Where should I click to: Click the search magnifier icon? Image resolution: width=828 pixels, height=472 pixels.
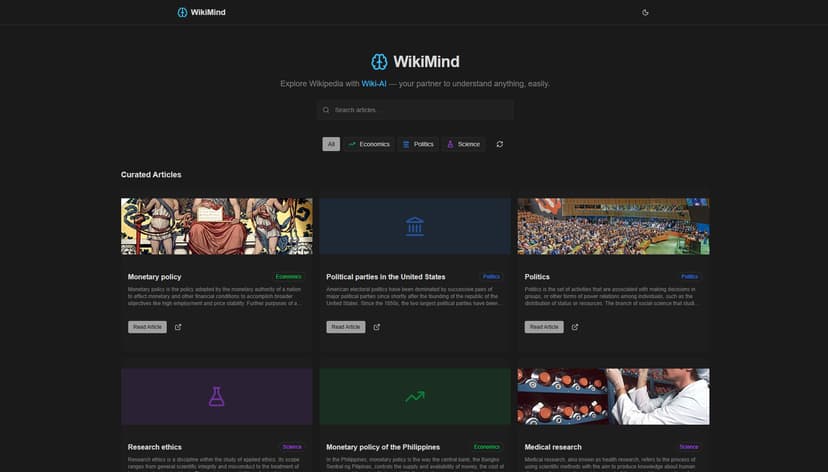pos(325,110)
